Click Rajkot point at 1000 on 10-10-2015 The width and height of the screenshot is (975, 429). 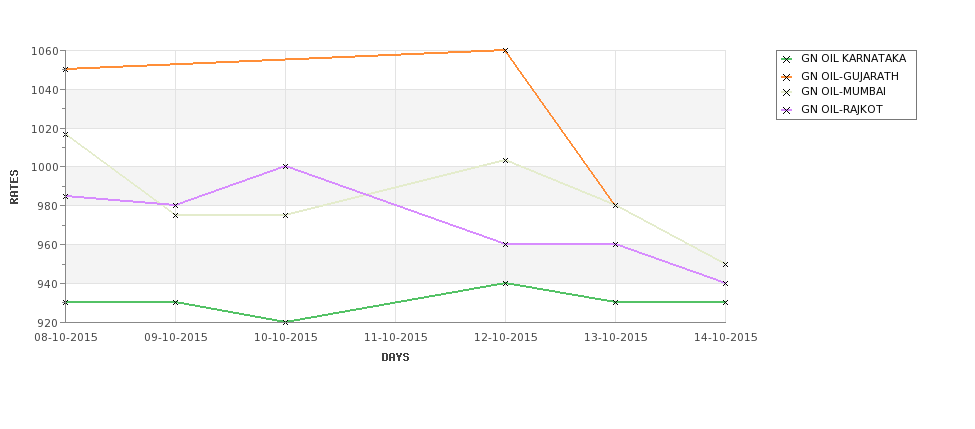(x=286, y=166)
